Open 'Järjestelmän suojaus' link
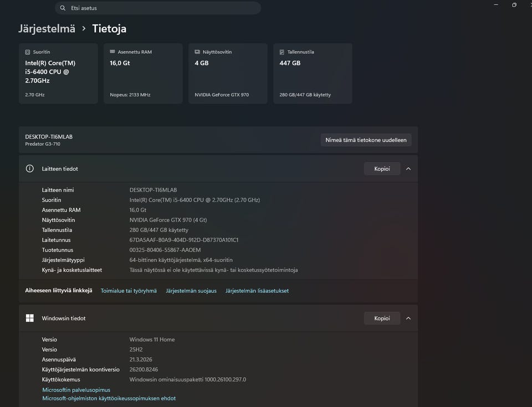 coord(191,291)
